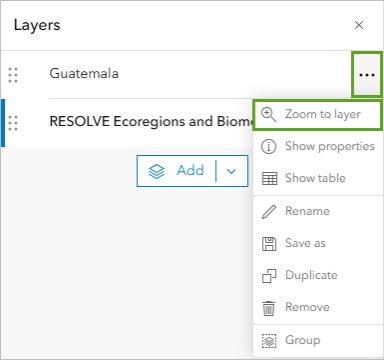Choose Zoom to layer
Viewport: 384px width, 360px height.
point(317,114)
